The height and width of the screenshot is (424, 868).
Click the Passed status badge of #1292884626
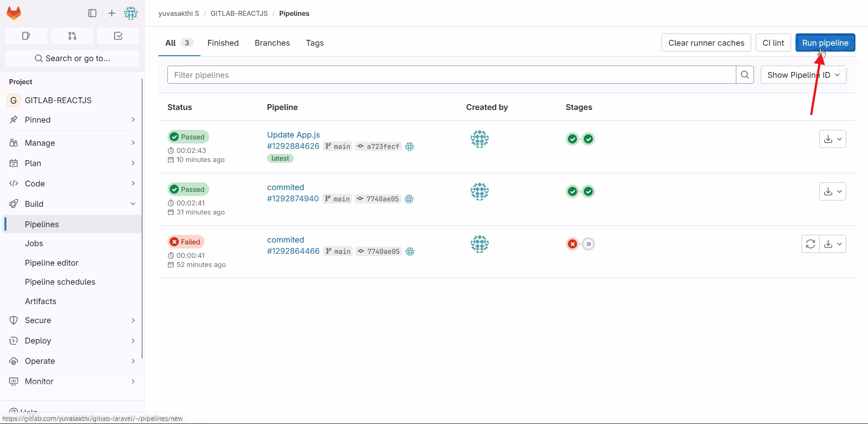(188, 137)
